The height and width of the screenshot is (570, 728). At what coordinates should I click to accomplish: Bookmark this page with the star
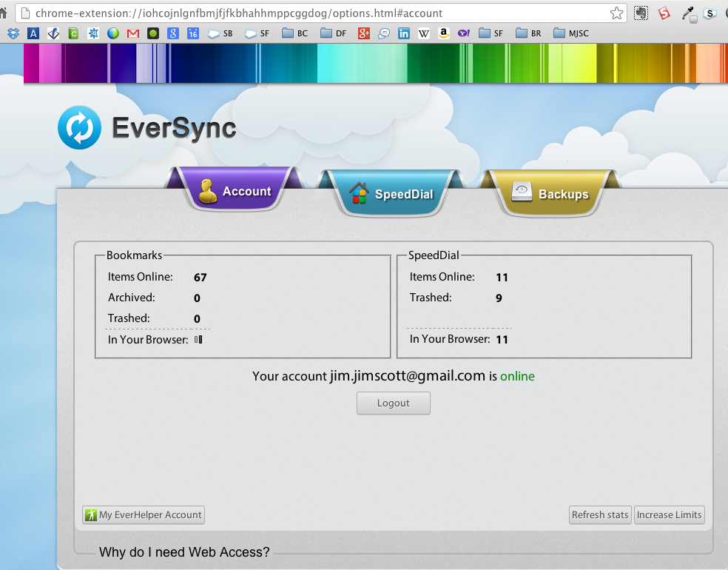616,13
